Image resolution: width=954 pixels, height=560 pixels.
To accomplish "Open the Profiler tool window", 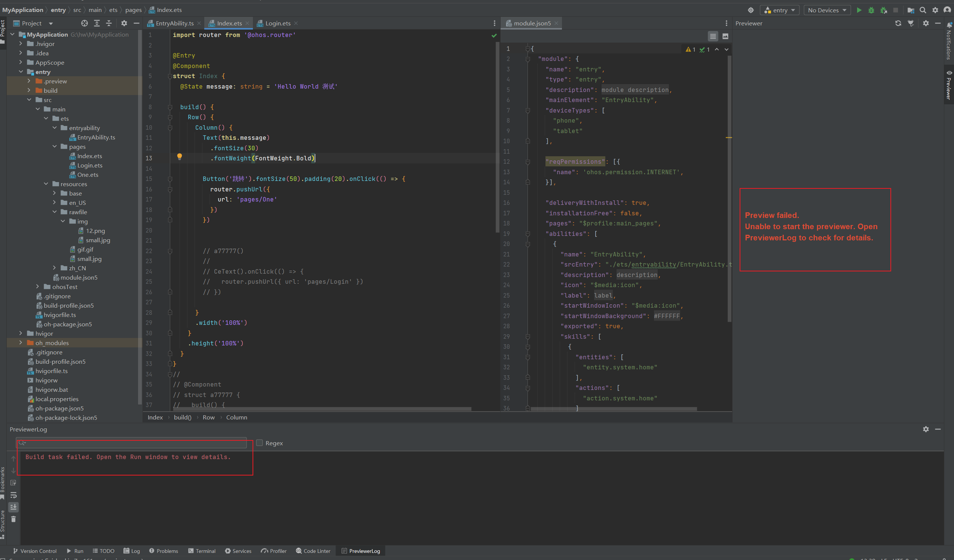I will (274, 551).
